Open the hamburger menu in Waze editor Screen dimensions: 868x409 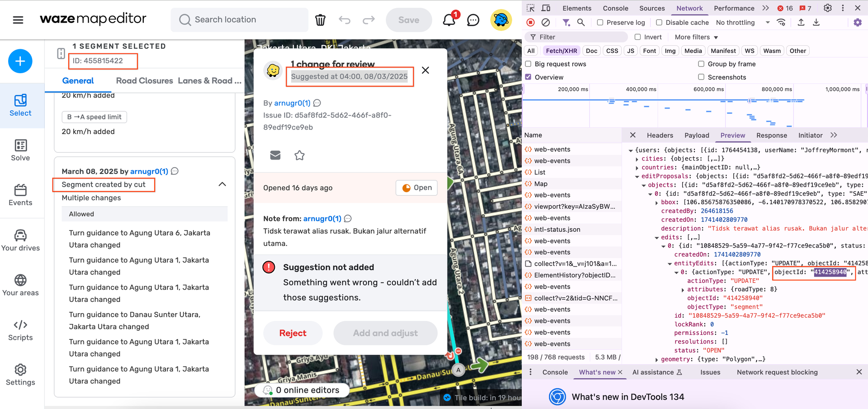click(18, 20)
